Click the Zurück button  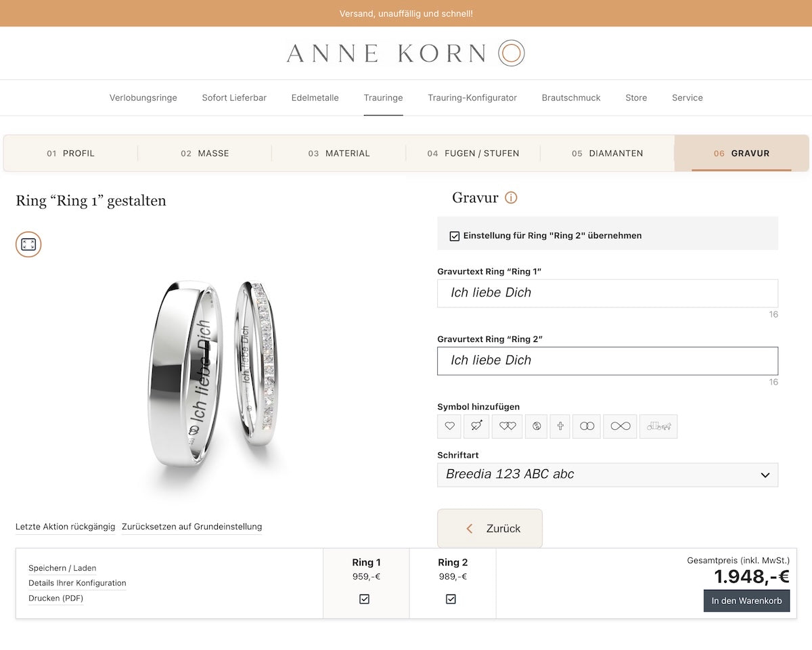(x=490, y=529)
